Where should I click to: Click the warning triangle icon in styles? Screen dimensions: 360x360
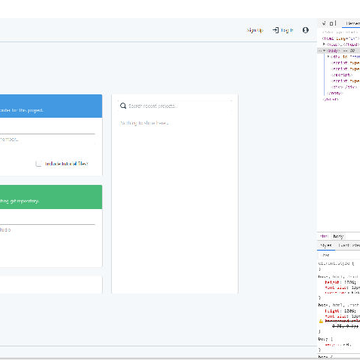pyautogui.click(x=321, y=321)
